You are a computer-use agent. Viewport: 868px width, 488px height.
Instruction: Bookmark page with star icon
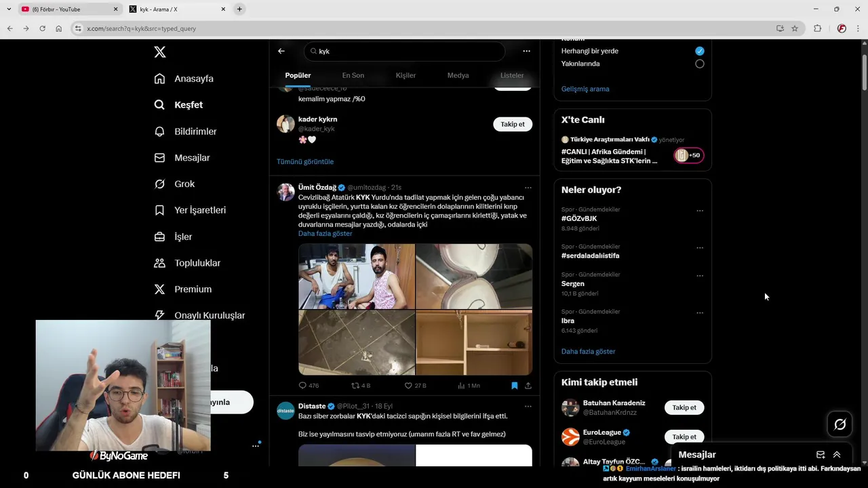[795, 28]
